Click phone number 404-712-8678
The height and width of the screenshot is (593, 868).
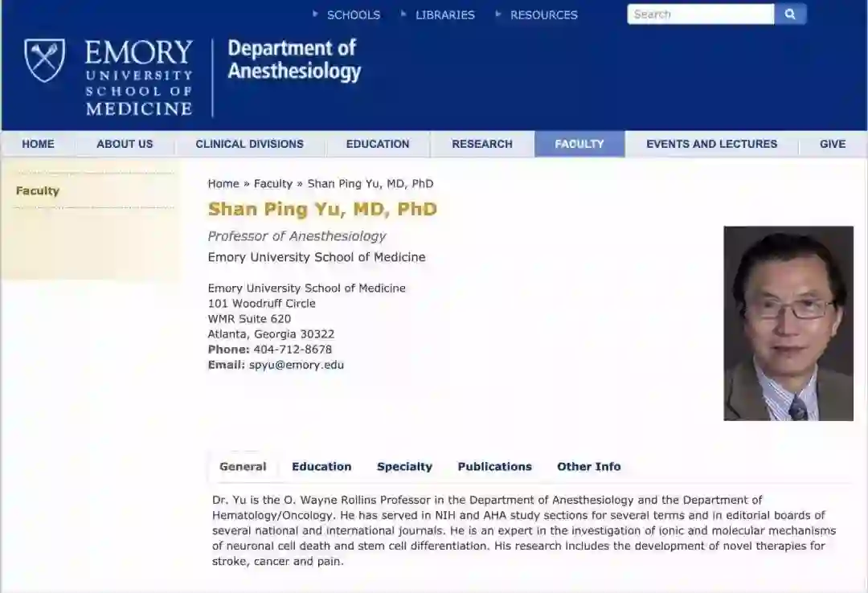[293, 350]
